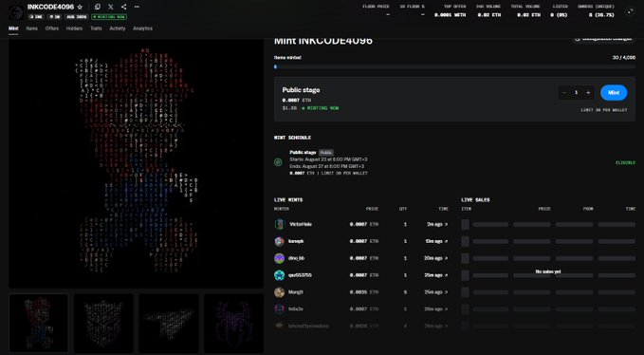Open Mong9 minter profile name
Image resolution: width=644 pixels, height=355 pixels.
click(x=296, y=291)
